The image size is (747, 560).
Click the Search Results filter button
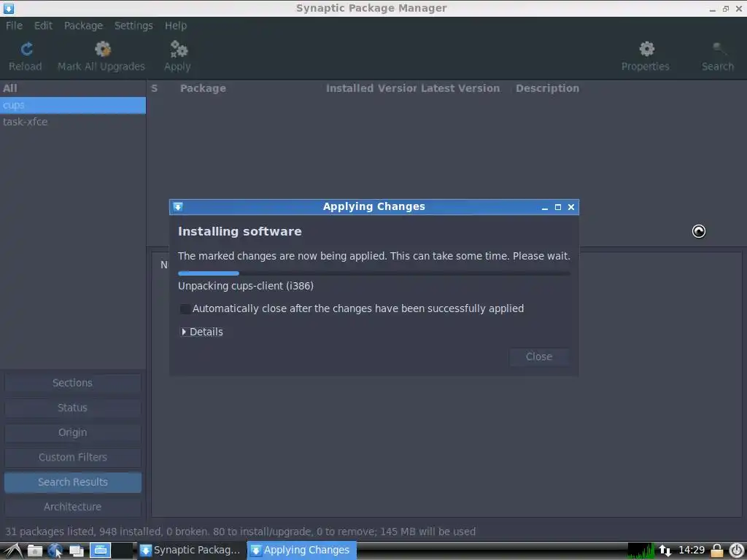[73, 482]
